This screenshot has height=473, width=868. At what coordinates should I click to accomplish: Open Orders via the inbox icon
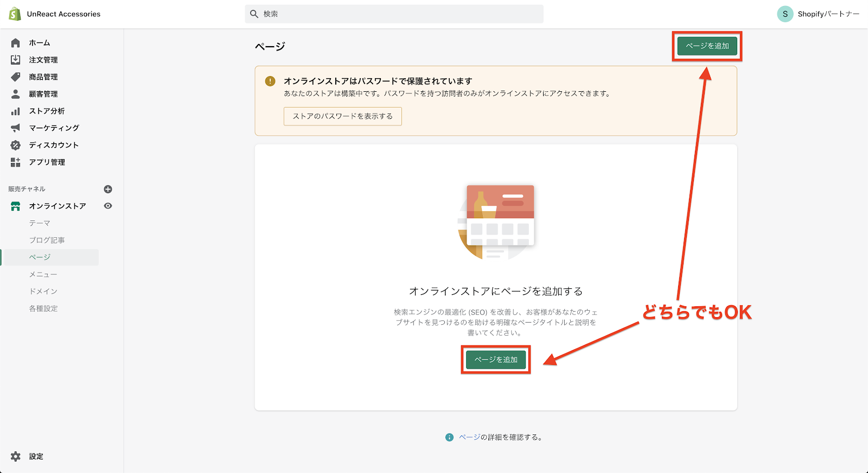(x=16, y=60)
